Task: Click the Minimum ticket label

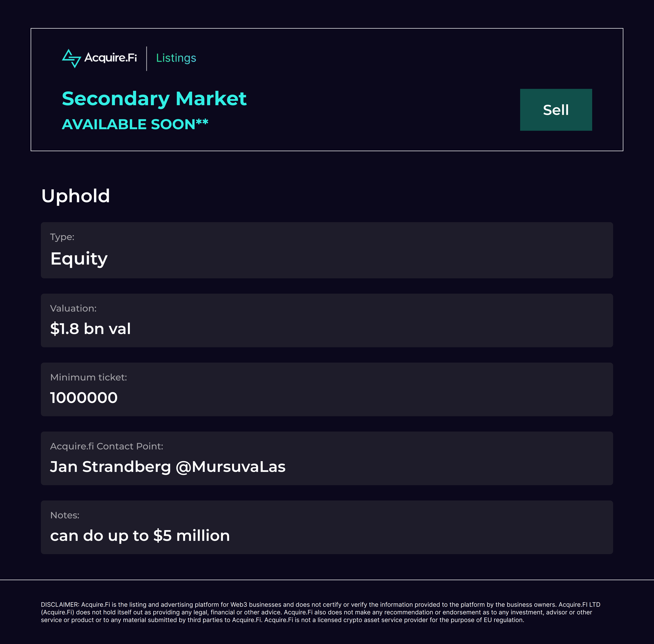Action: point(89,377)
